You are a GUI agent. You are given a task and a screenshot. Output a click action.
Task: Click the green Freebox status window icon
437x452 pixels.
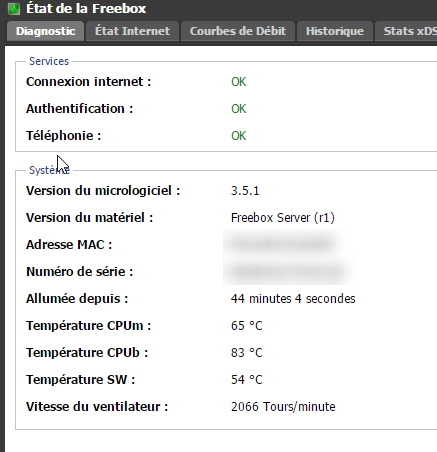pos(14,9)
